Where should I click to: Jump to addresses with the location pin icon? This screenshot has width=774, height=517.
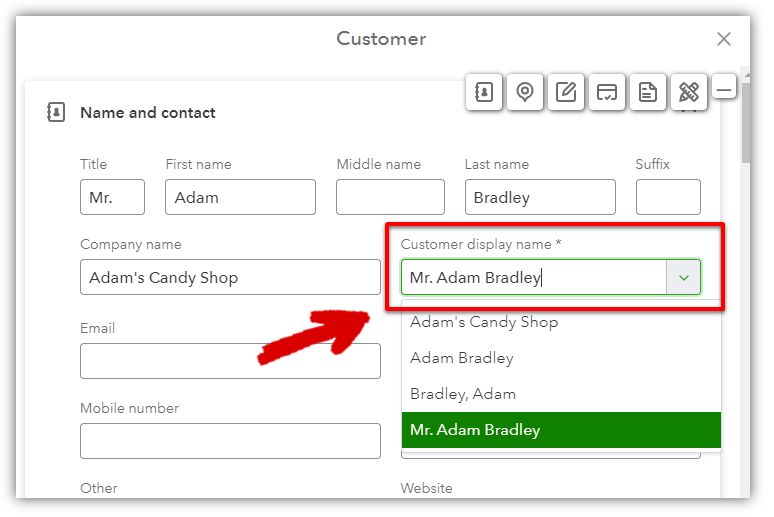click(x=525, y=92)
